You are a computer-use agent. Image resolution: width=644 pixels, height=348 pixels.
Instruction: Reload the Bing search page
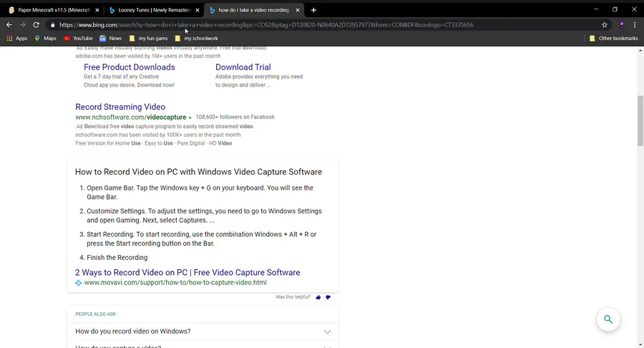[x=36, y=24]
